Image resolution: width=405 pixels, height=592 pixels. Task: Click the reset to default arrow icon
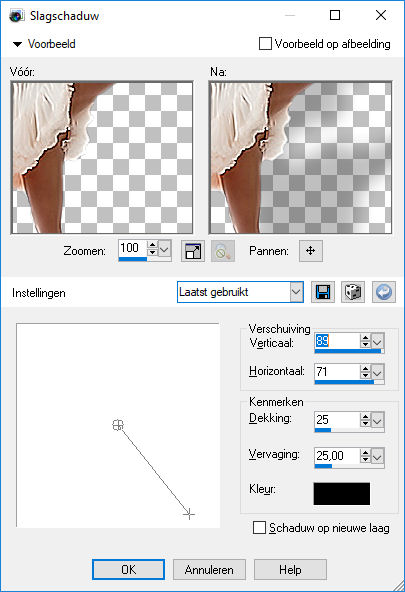point(384,292)
